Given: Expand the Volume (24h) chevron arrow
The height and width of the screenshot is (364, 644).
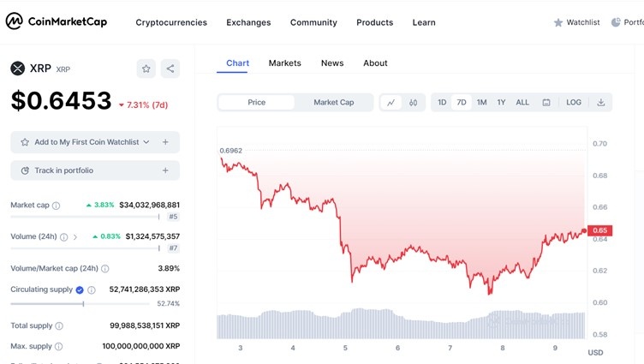Looking at the screenshot, I should pyautogui.click(x=75, y=236).
